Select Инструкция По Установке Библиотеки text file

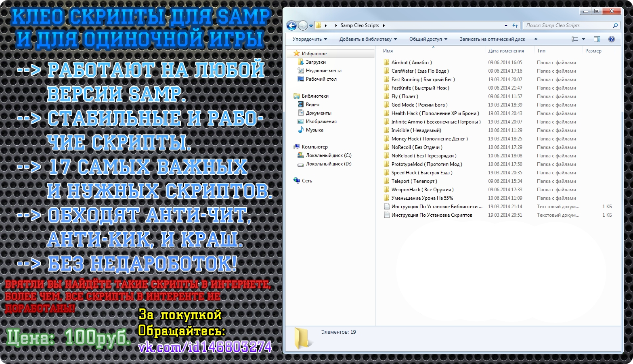coord(437,207)
